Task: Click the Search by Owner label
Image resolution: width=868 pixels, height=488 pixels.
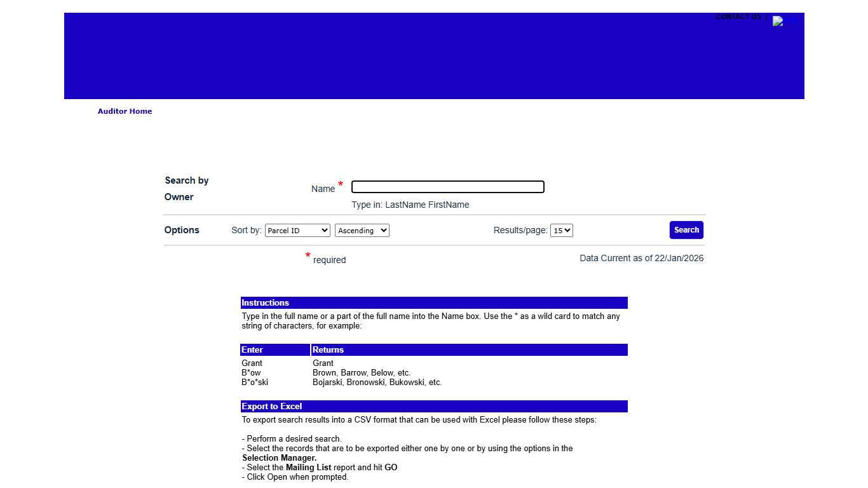Action: point(186,189)
